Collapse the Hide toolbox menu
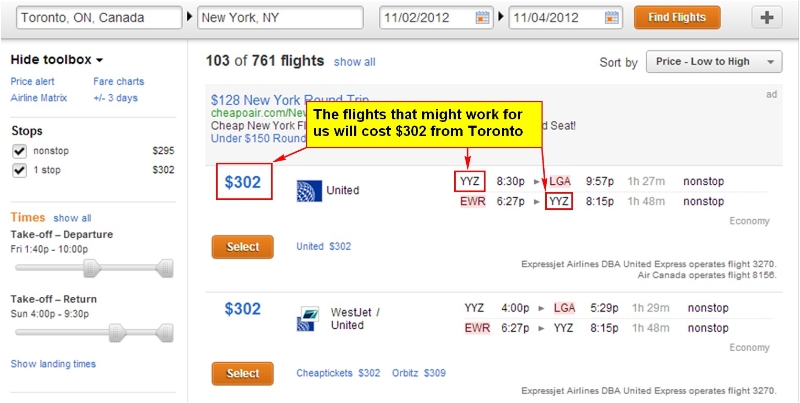The height and width of the screenshot is (403, 800). click(x=57, y=60)
